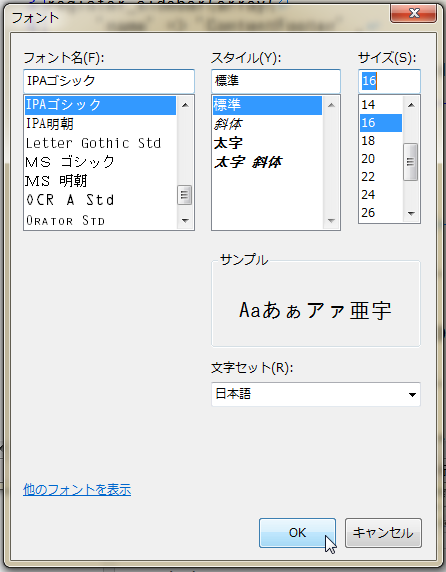446x572 pixels.
Task: Choose 太字 bold style
Action: (267, 143)
